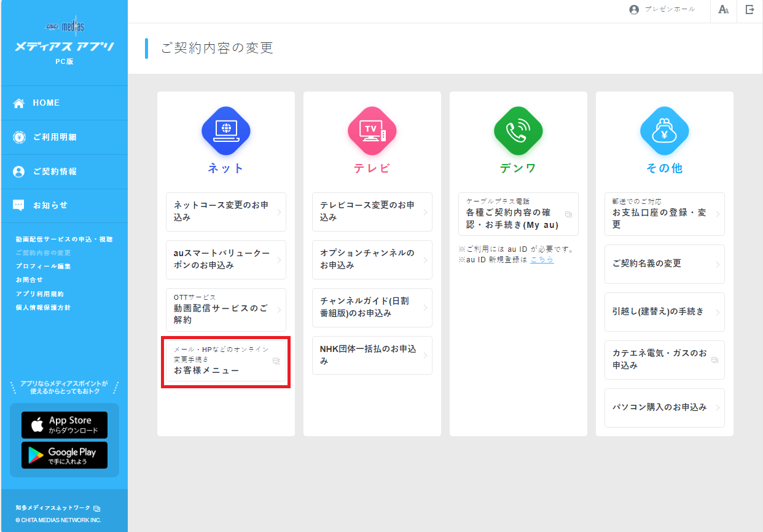
Task: Click the こちら link for au ID registration
Action: tap(542, 260)
